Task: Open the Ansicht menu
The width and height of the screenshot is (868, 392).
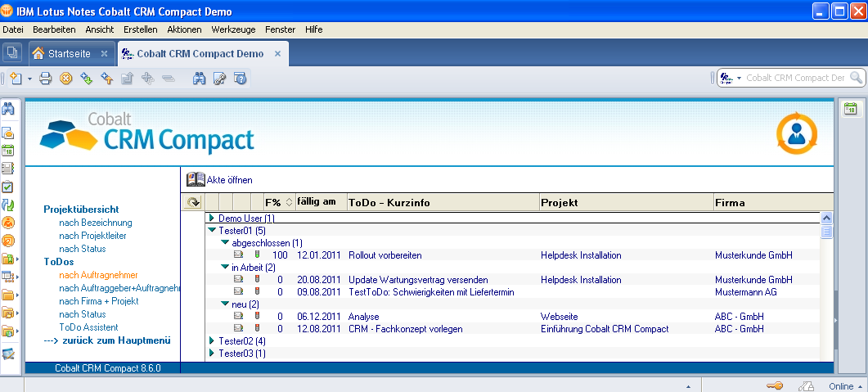Action: click(x=100, y=29)
